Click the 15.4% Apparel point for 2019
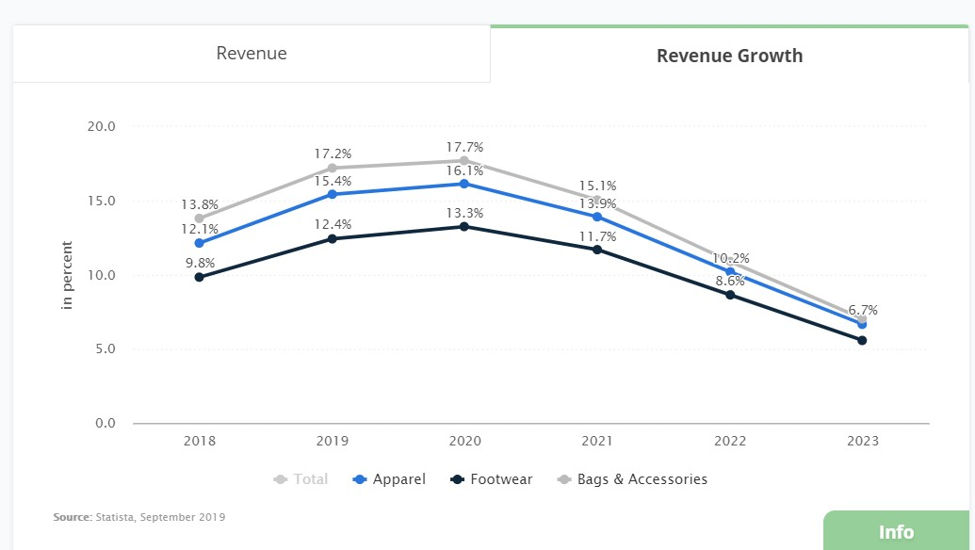 tap(332, 195)
